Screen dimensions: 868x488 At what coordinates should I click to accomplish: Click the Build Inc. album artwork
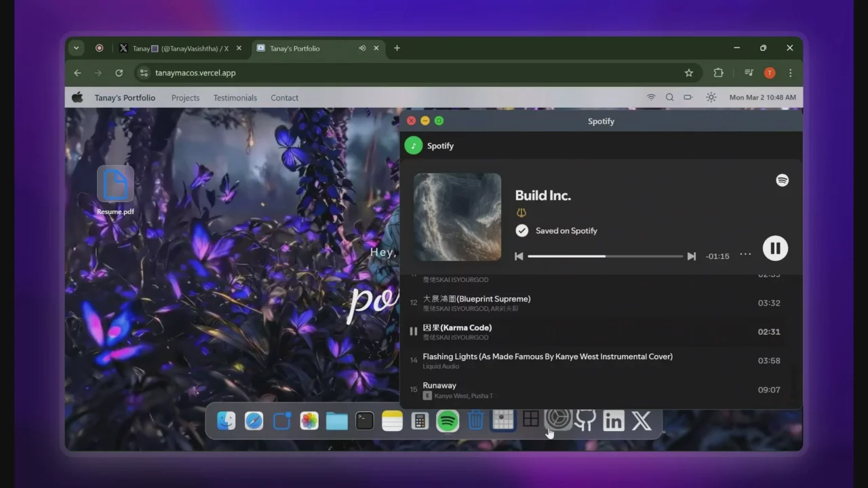(x=458, y=217)
